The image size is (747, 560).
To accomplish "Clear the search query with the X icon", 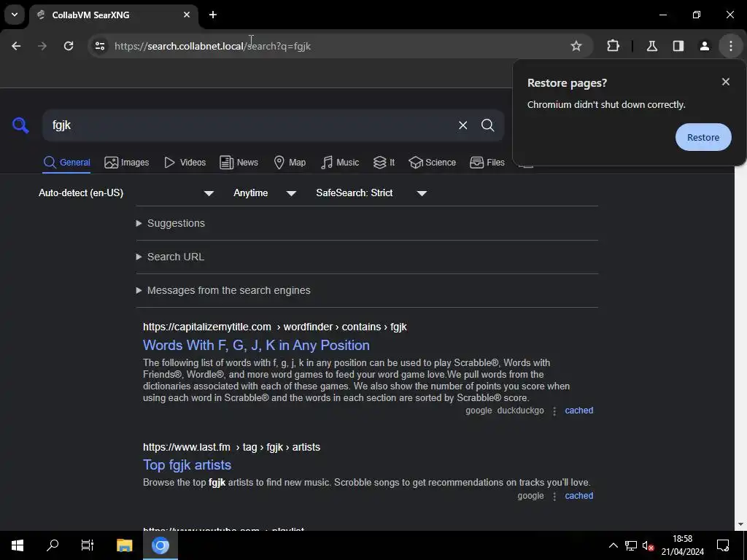I will click(462, 125).
